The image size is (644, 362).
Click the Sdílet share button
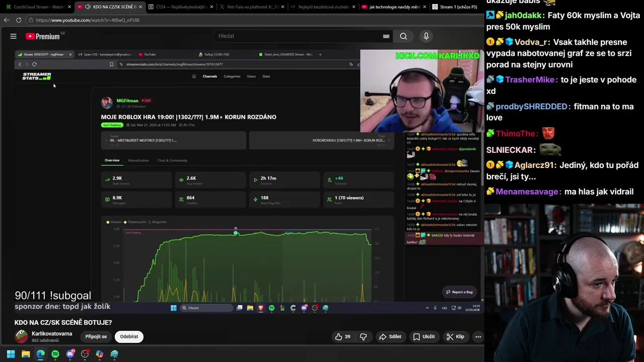[390, 337]
